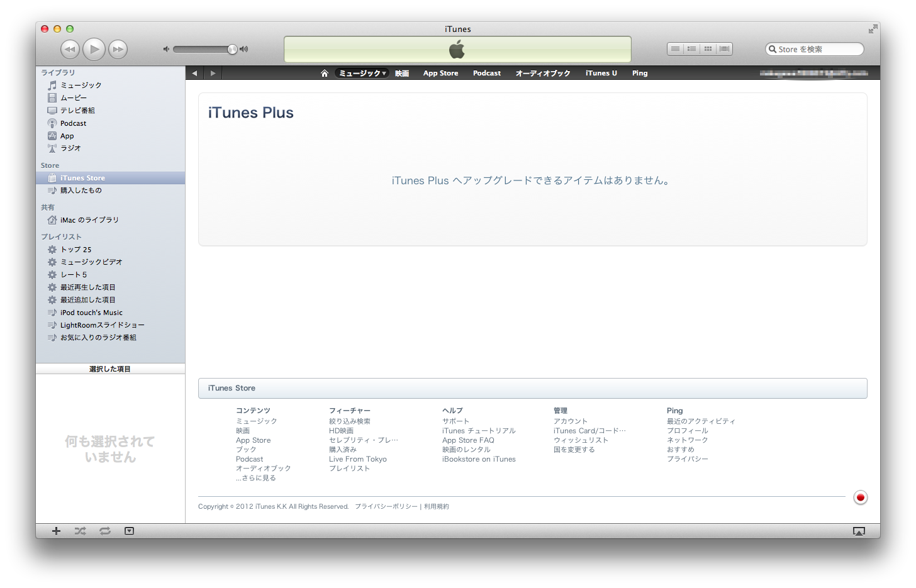Adjust the volume slider knob
The height and width of the screenshot is (588, 916).
pos(232,49)
